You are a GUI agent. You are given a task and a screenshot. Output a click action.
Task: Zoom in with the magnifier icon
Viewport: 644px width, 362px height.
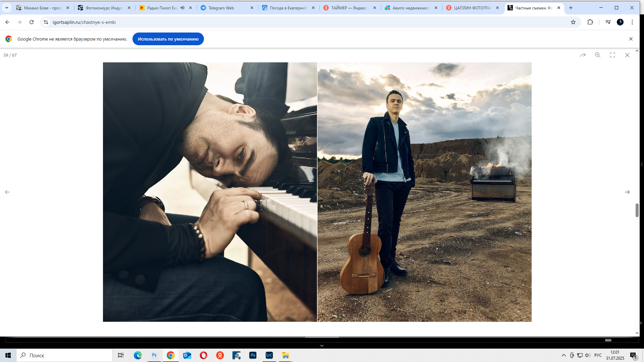[x=598, y=55]
